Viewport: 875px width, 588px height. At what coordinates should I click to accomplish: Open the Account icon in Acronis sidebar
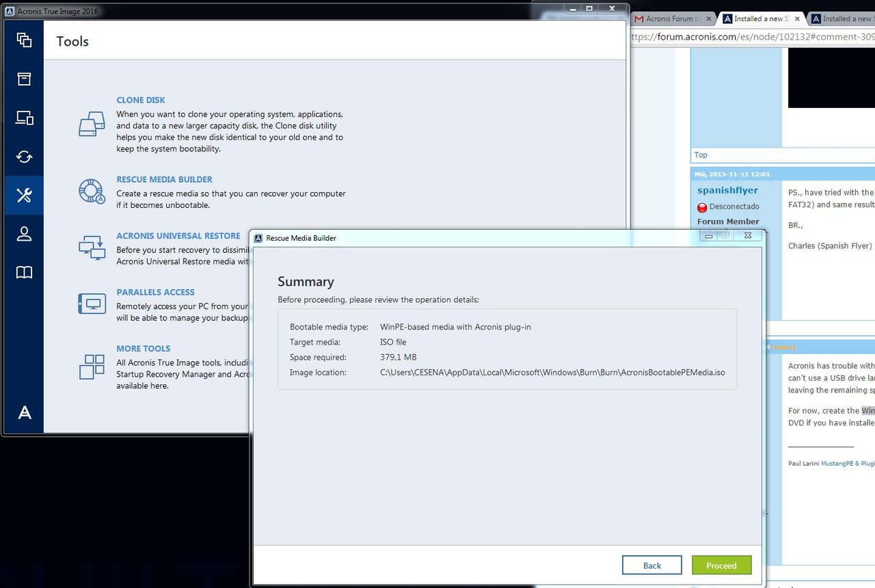click(x=24, y=234)
